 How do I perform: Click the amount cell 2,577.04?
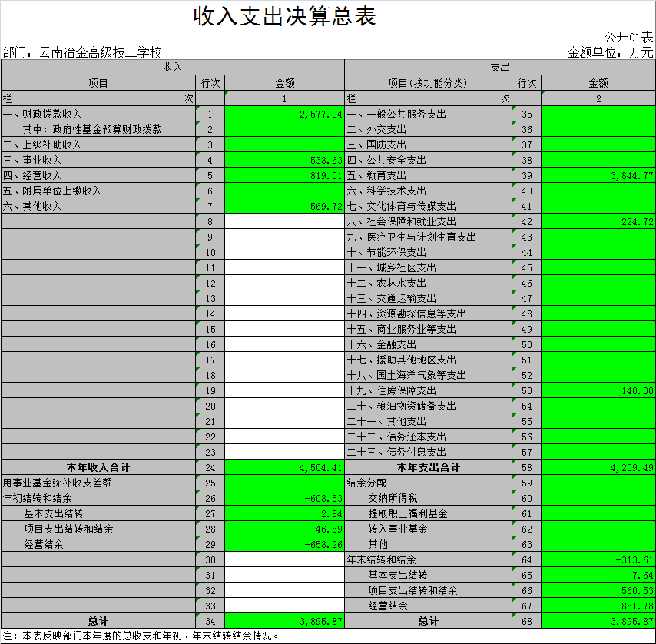pyautogui.click(x=284, y=114)
